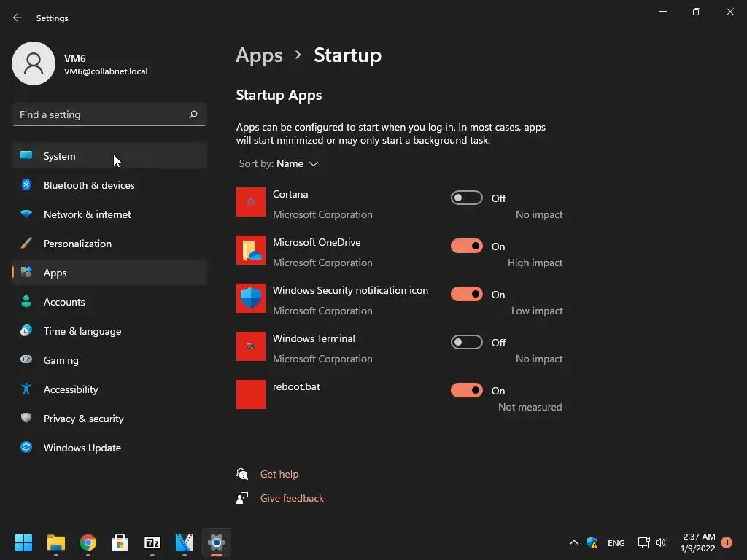
Task: Click the Get help icon
Action: coord(242,474)
